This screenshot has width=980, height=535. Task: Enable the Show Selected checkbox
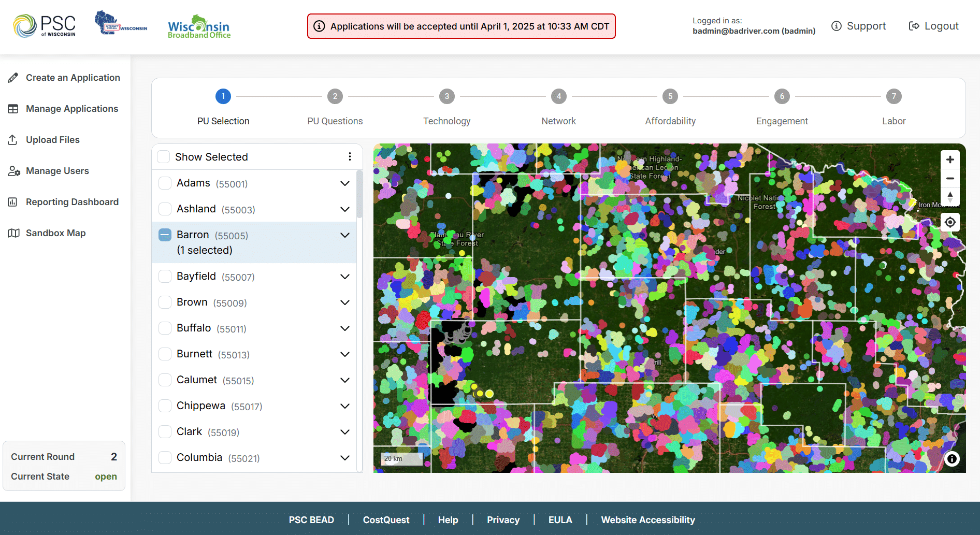click(x=164, y=157)
